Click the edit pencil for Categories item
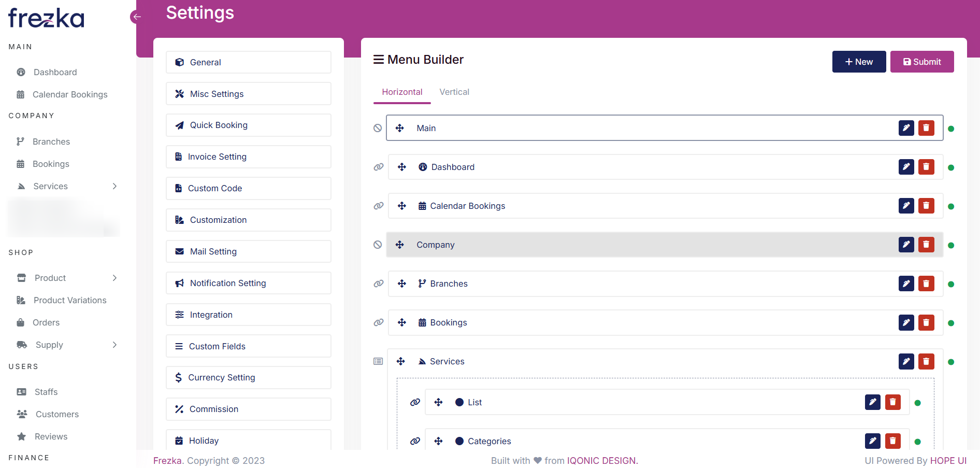This screenshot has width=980, height=468. pyautogui.click(x=872, y=441)
